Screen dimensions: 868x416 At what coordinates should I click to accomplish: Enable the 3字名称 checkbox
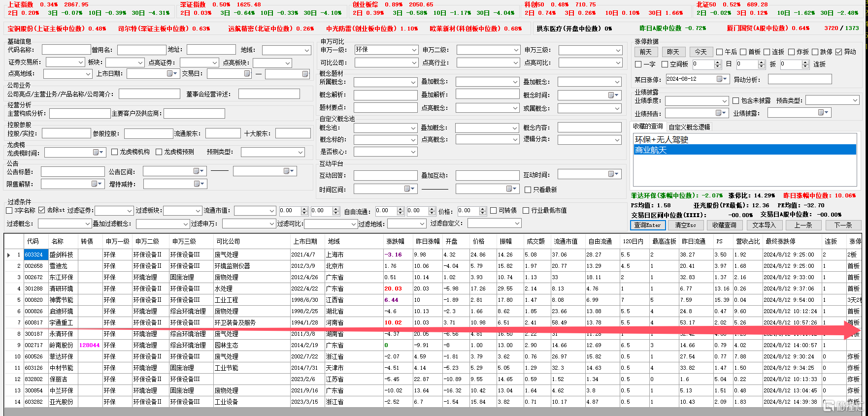9,210
